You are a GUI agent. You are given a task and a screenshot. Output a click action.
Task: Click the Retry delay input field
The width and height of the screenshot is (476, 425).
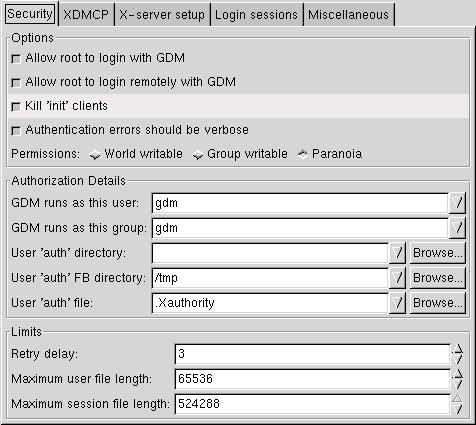[313, 354]
